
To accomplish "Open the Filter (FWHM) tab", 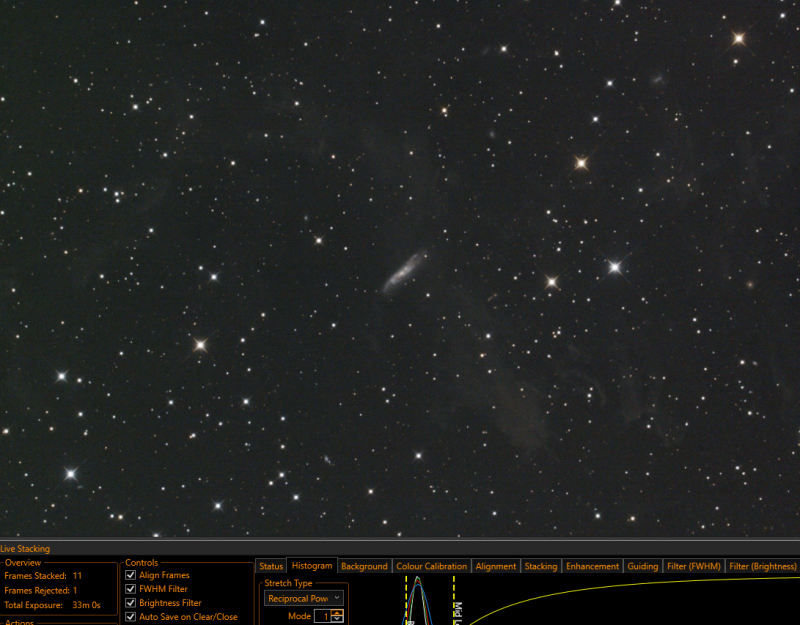I will click(693, 566).
